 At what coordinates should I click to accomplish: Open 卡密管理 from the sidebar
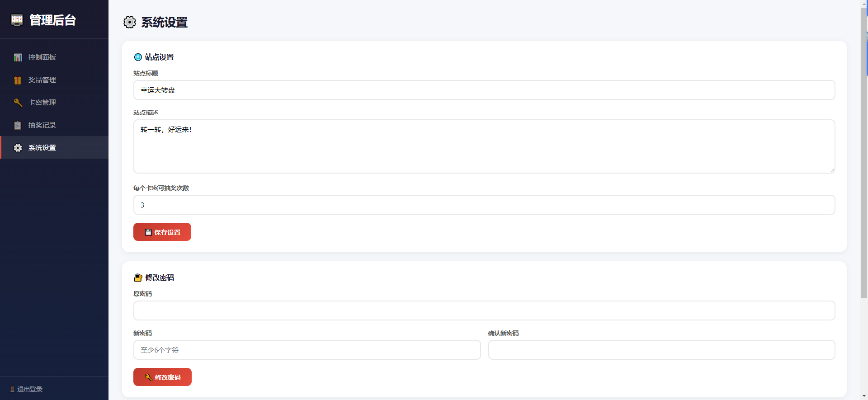(42, 103)
